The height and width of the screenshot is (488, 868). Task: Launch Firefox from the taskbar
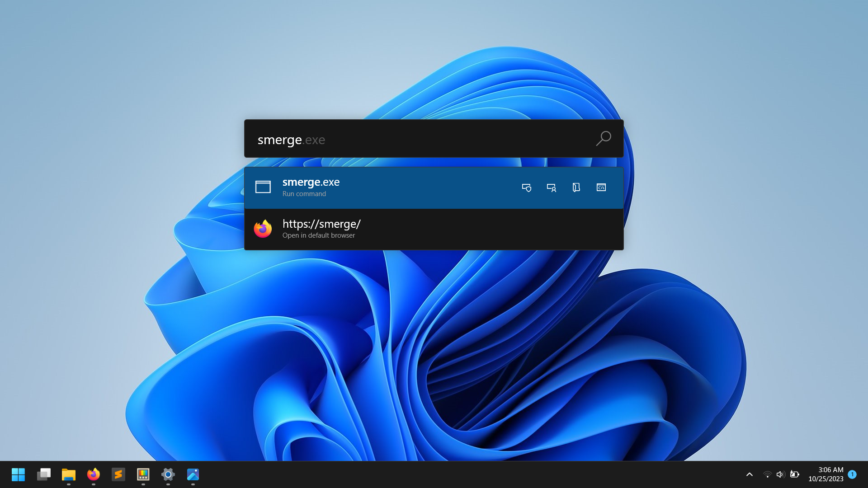point(94,474)
